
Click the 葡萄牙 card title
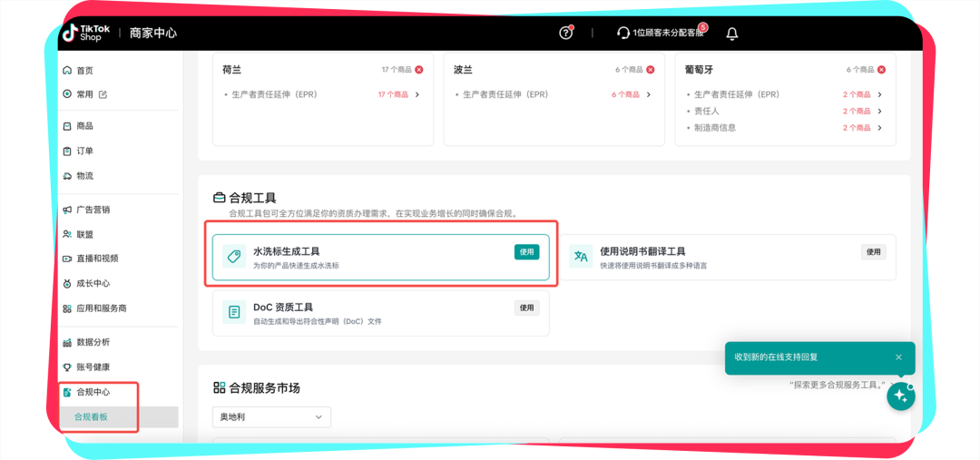point(700,69)
